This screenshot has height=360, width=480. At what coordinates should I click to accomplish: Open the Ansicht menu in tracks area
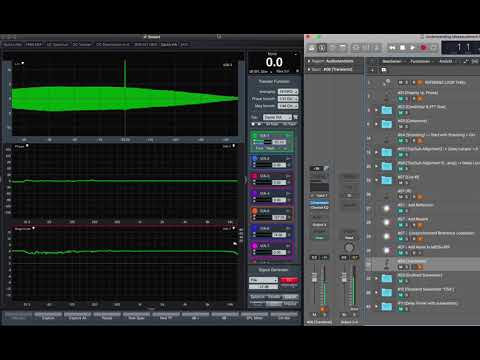coord(446,61)
